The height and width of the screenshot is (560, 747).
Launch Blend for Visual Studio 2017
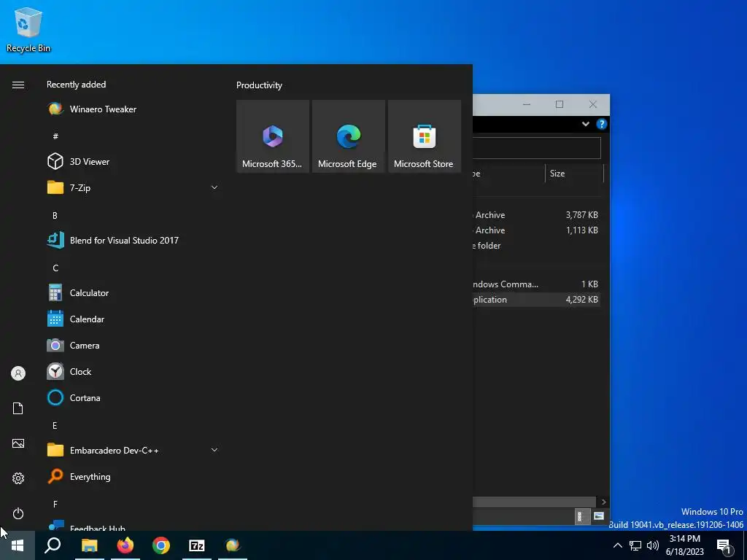[x=133, y=241]
